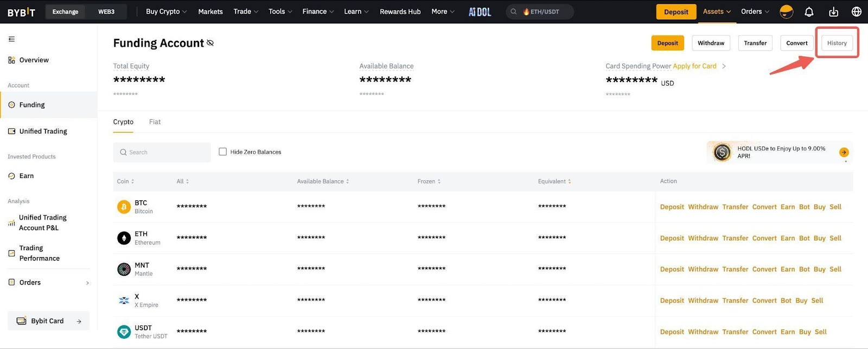Toggle balance visibility eye icon
The width and height of the screenshot is (868, 349).
coord(210,43)
